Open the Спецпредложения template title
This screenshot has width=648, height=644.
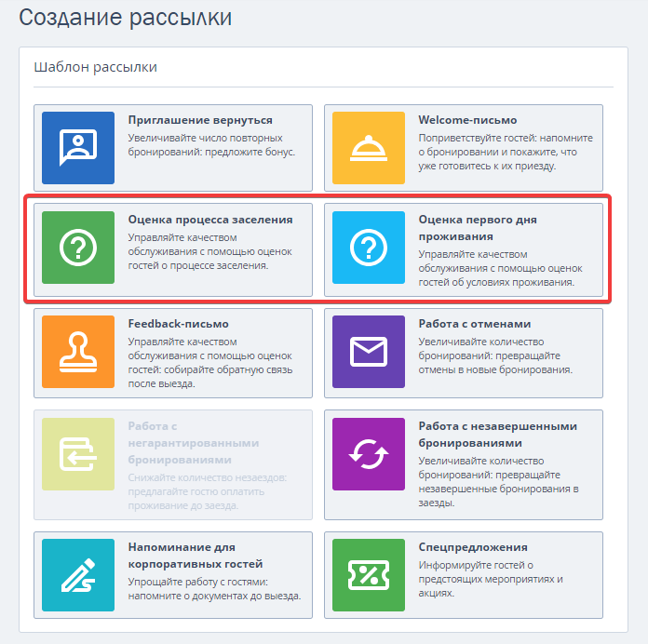click(x=473, y=547)
